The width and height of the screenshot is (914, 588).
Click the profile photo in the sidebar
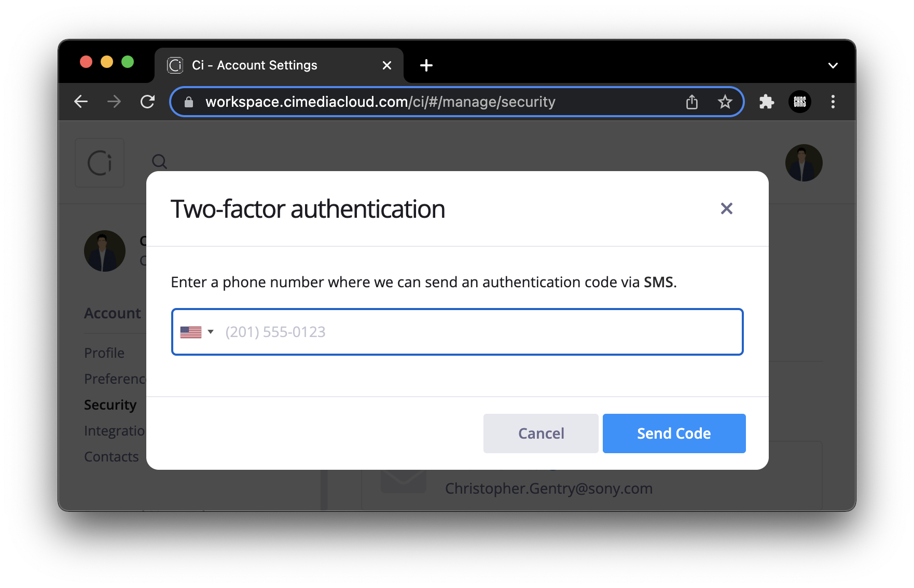coord(105,251)
